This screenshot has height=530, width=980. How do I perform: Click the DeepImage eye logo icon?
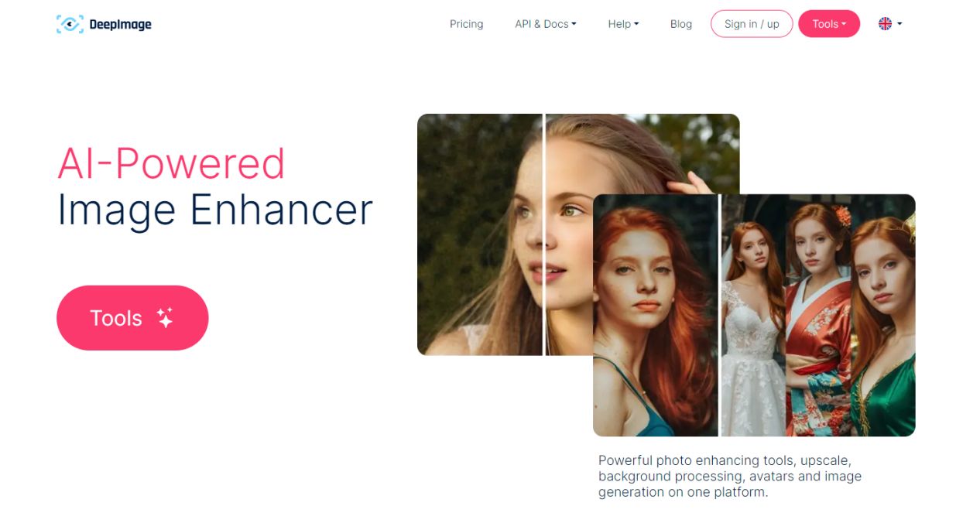coord(70,24)
